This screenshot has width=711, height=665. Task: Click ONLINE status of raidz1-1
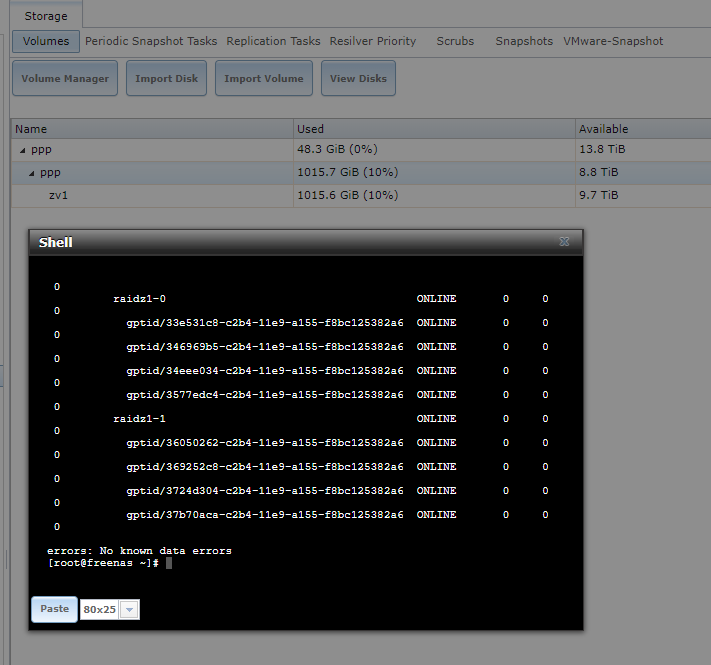(x=436, y=418)
